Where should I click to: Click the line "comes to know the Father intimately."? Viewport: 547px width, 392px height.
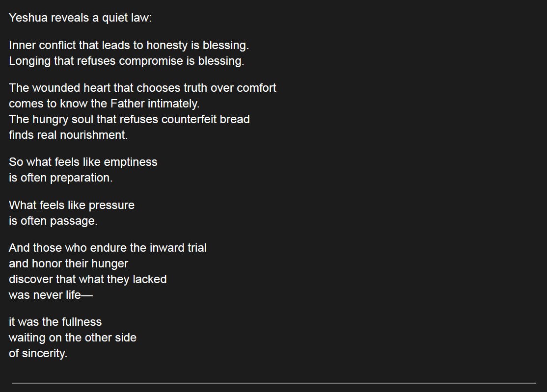(x=104, y=104)
